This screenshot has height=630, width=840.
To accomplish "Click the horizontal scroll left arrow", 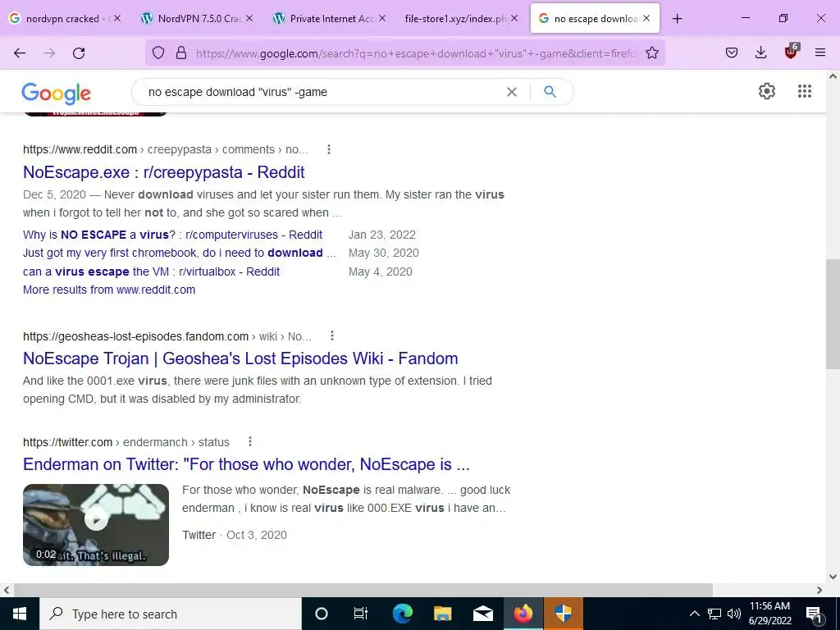I will coord(7,590).
